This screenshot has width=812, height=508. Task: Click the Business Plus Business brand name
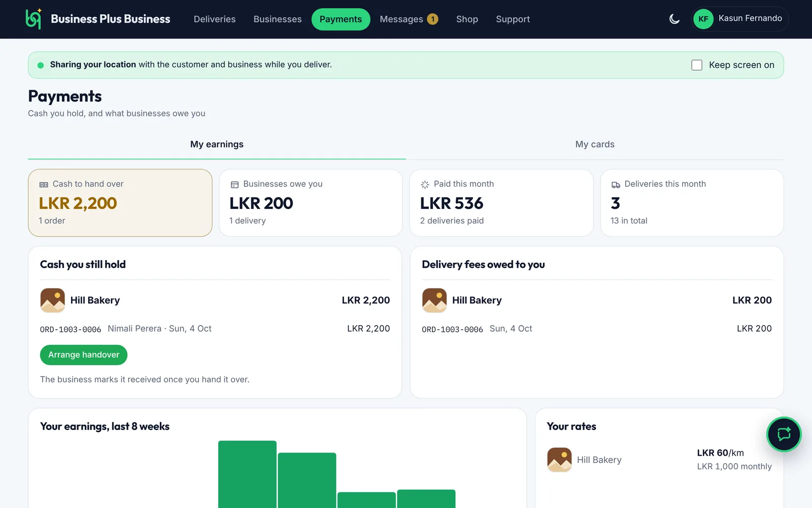coord(111,19)
